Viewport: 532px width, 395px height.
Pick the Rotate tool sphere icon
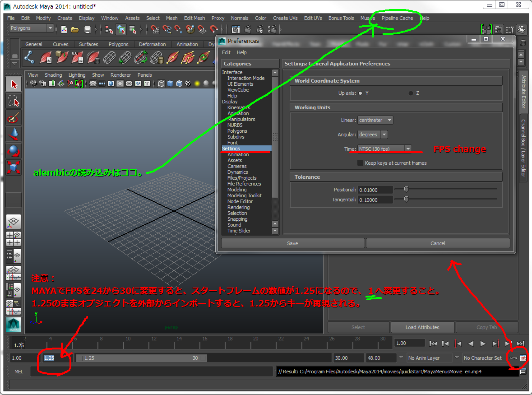14,151
